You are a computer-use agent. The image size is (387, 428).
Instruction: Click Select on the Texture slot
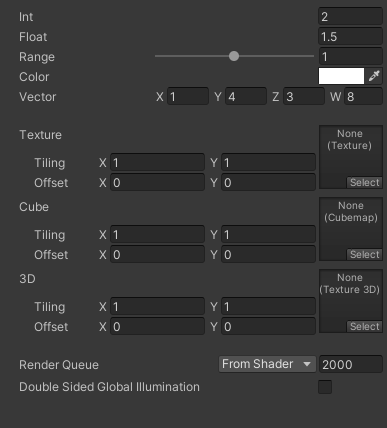click(x=364, y=182)
